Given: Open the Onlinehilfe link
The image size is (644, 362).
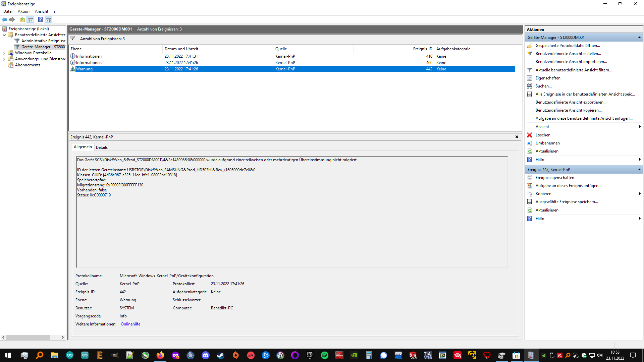Looking at the screenshot, I should (130, 324).
